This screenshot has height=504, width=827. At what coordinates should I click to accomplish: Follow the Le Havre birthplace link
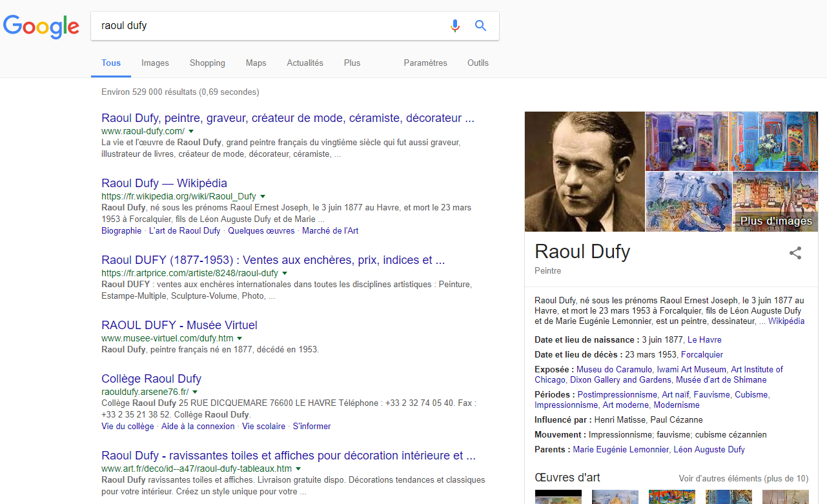704,340
